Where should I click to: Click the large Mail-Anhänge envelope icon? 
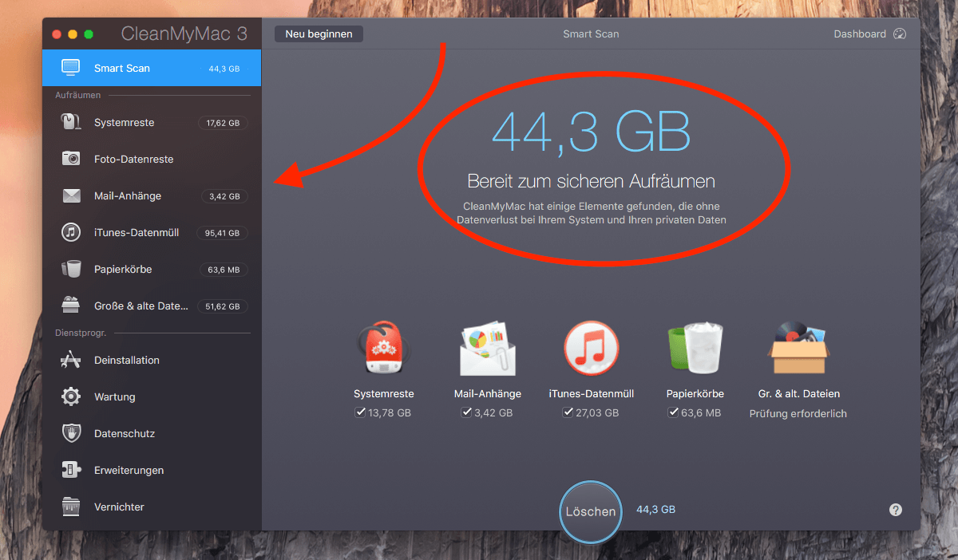488,348
